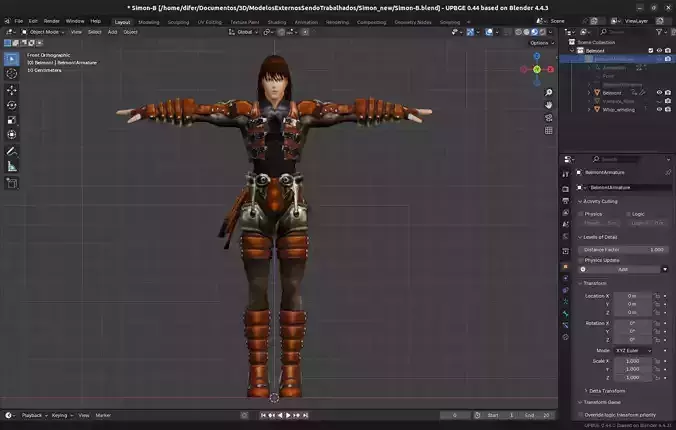676x430 pixels.
Task: Select the Scale tool
Action: click(x=12, y=120)
